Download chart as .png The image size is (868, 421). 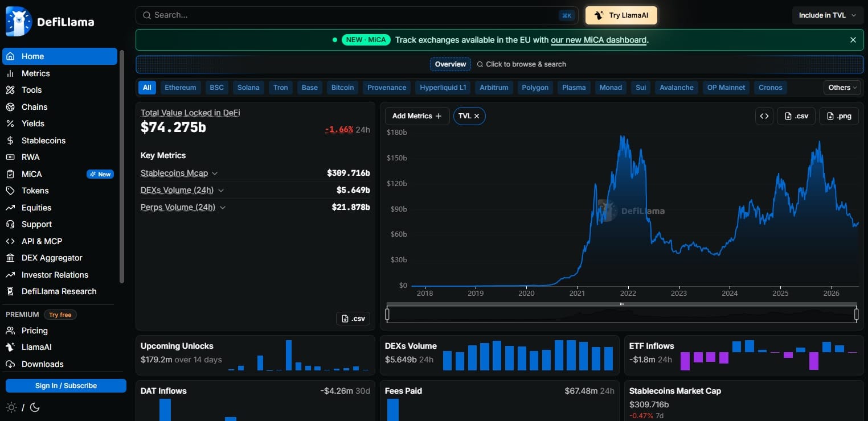pos(839,116)
